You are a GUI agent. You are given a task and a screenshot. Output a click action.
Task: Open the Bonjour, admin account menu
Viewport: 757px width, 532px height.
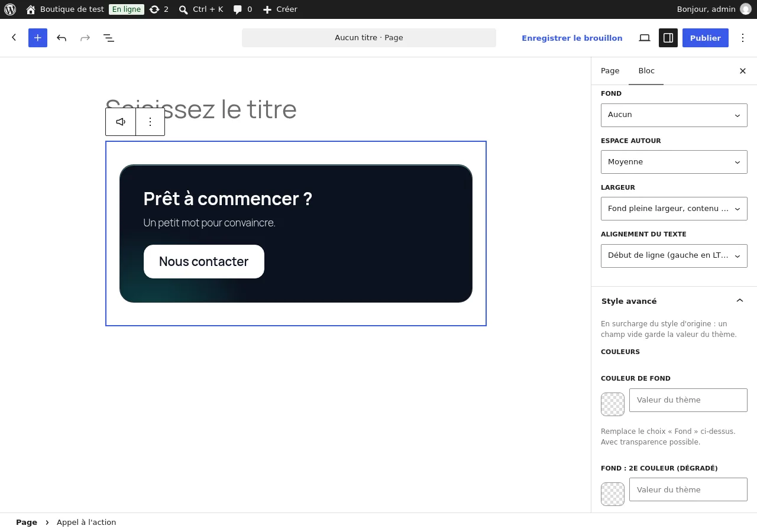(x=714, y=9)
